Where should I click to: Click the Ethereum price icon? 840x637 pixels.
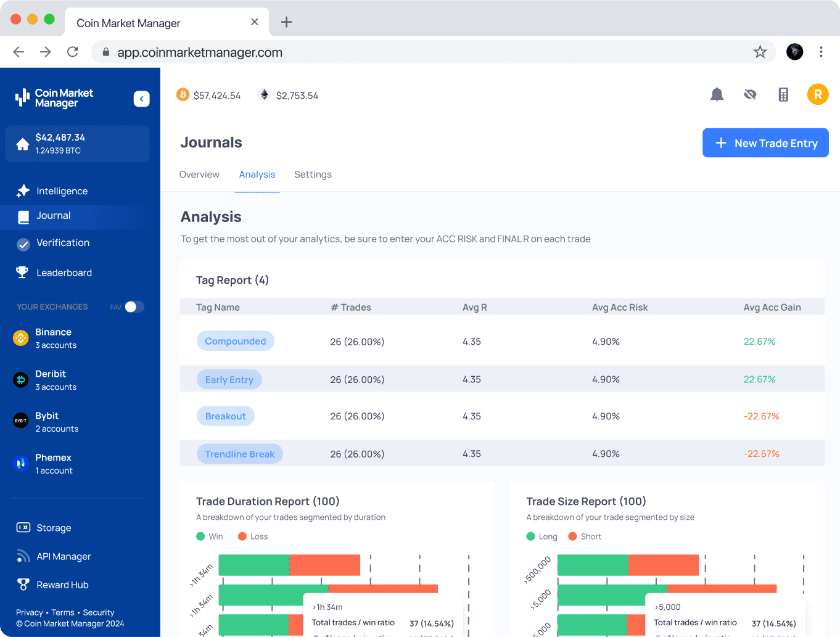pos(265,94)
